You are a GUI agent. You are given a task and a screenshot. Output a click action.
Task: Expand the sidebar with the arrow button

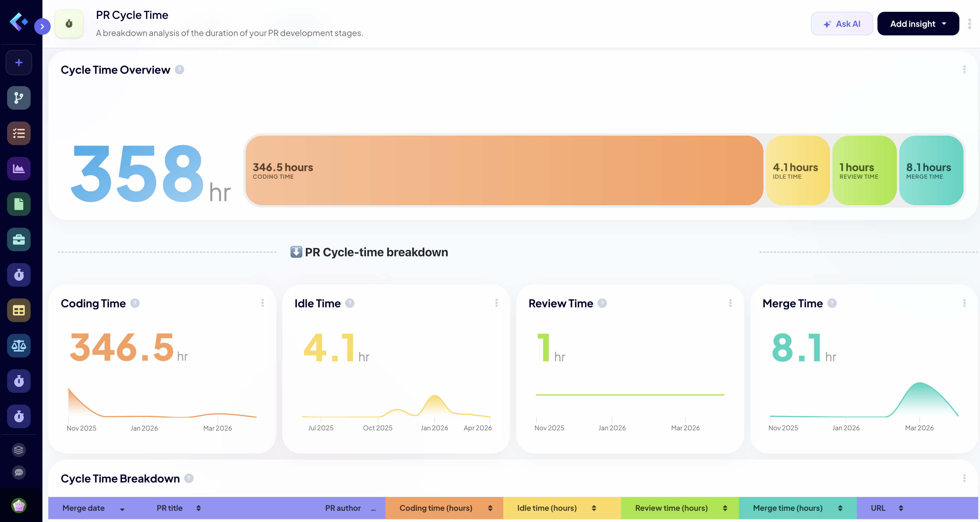[42, 27]
